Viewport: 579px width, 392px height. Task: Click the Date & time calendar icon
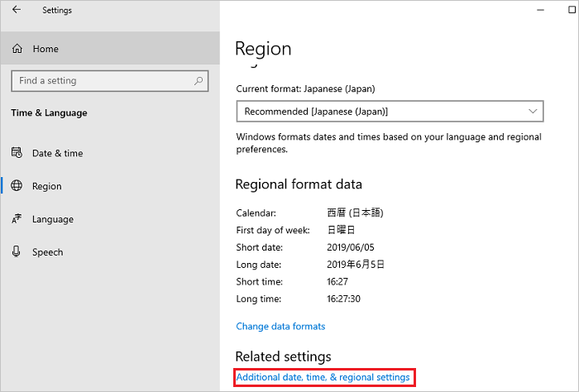click(17, 152)
